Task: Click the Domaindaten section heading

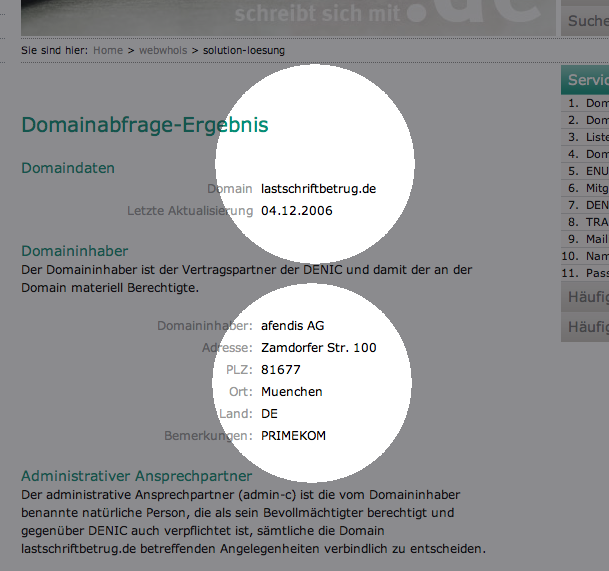Action: [68, 168]
